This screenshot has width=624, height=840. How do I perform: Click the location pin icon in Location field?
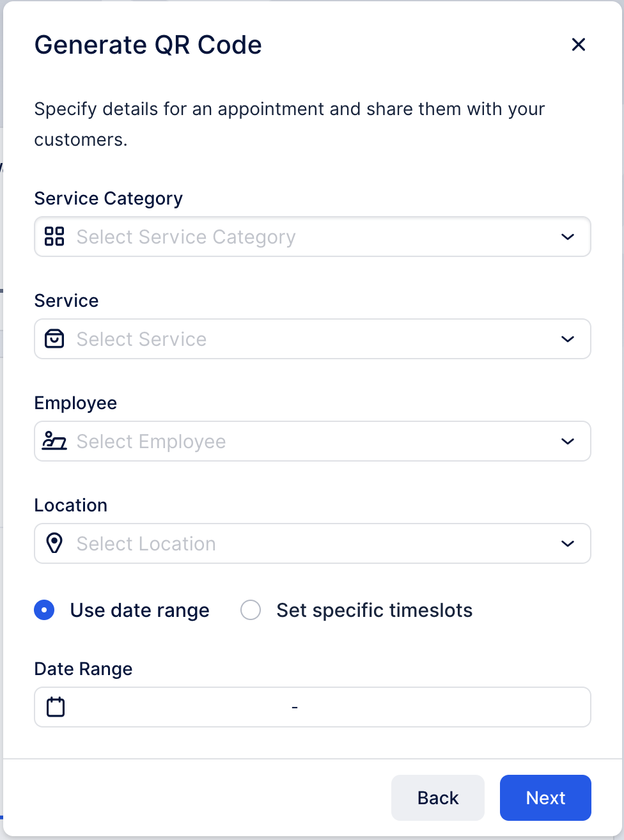54,543
